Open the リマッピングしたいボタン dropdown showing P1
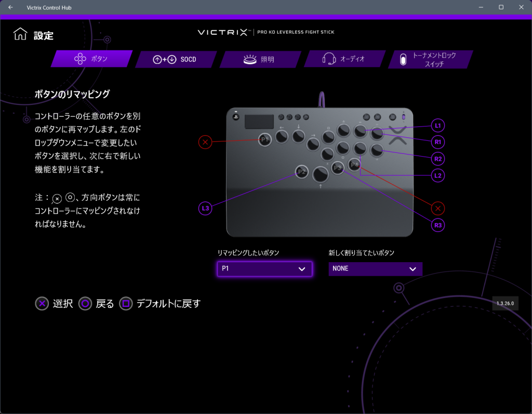 click(264, 269)
